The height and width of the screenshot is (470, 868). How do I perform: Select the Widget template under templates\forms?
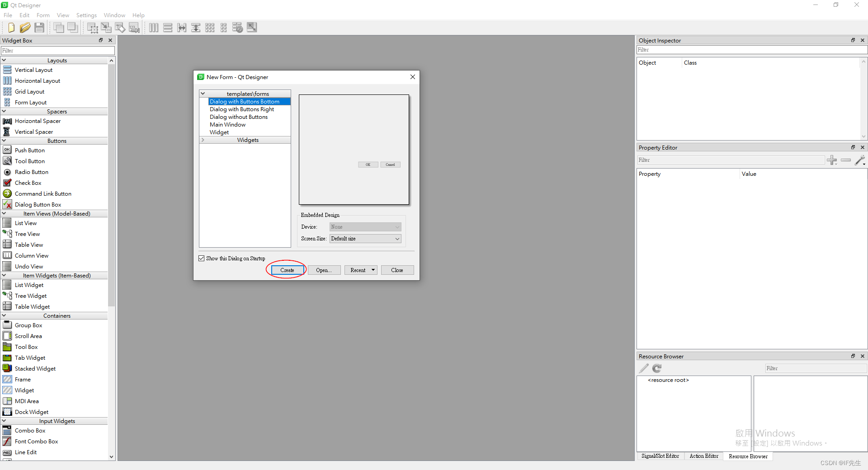point(219,132)
